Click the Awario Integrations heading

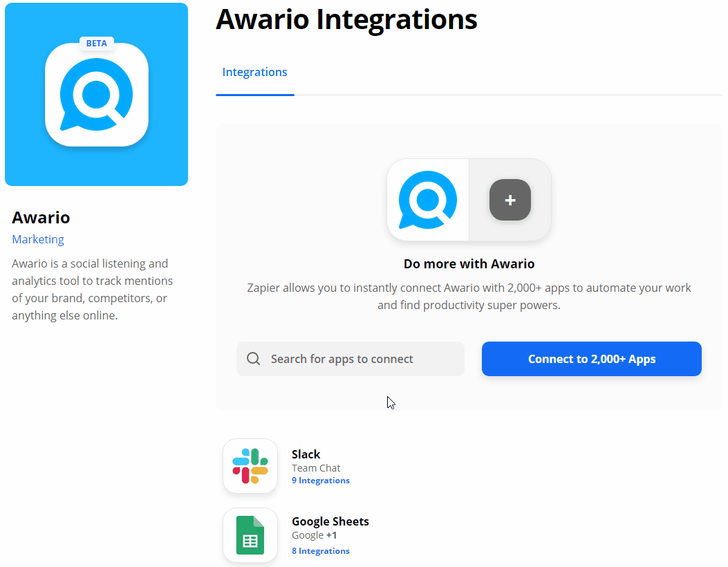346,19
